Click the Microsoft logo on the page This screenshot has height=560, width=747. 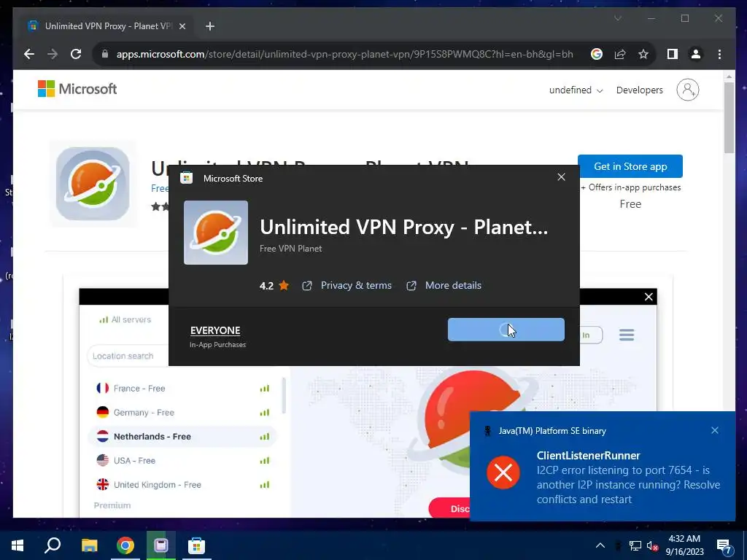[77, 89]
